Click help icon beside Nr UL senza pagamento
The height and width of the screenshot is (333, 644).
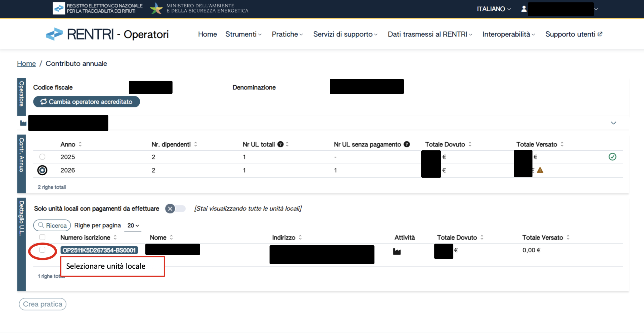407,144
